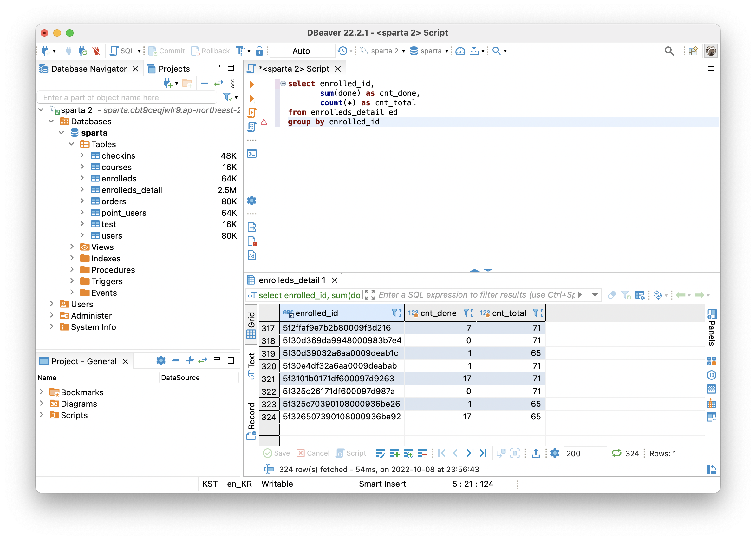Select cell 5f3101b0171df600097d9263
Image resolution: width=756 pixels, height=540 pixels.
tap(342, 379)
